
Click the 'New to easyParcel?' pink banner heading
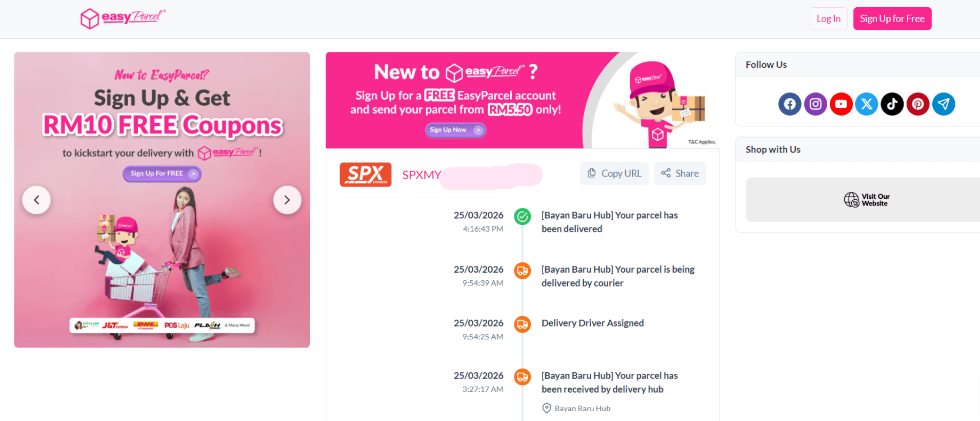(x=455, y=72)
